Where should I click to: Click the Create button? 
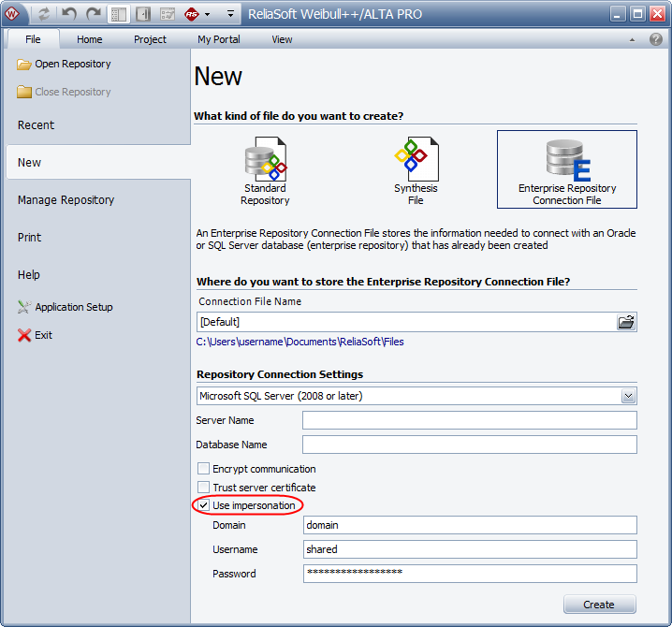(x=599, y=605)
